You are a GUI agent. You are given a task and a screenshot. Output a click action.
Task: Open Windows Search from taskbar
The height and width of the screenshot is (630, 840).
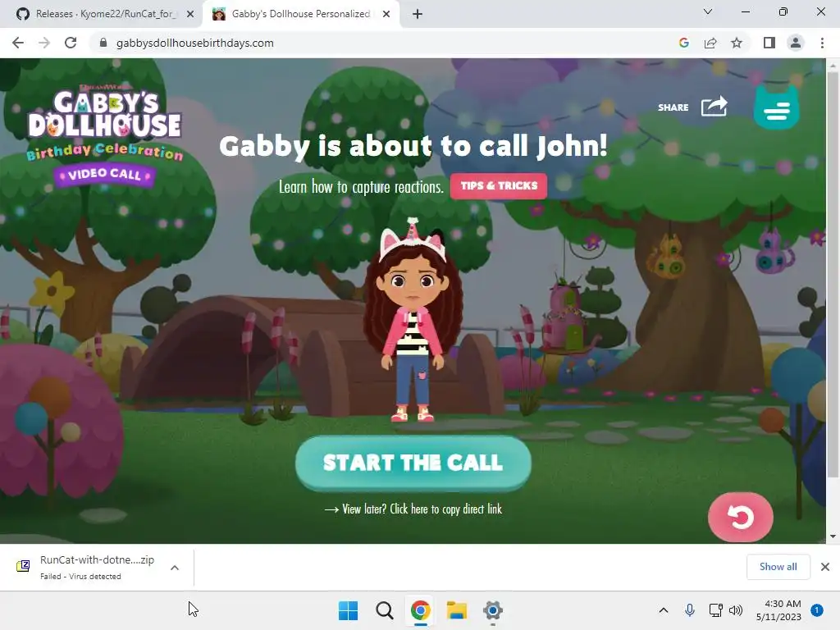tap(384, 610)
